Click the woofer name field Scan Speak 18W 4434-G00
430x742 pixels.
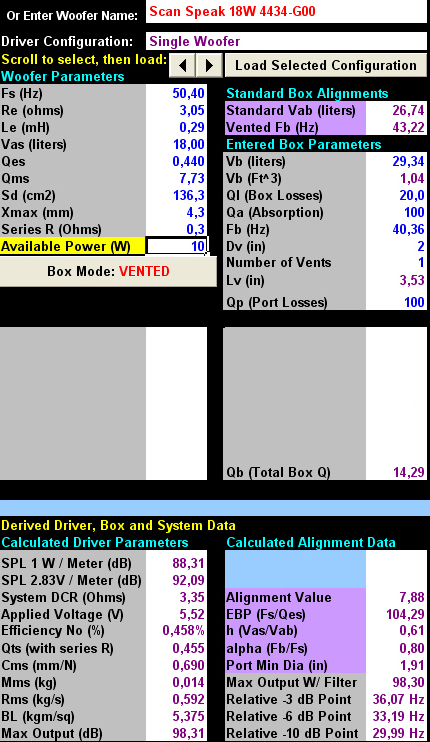click(x=286, y=11)
